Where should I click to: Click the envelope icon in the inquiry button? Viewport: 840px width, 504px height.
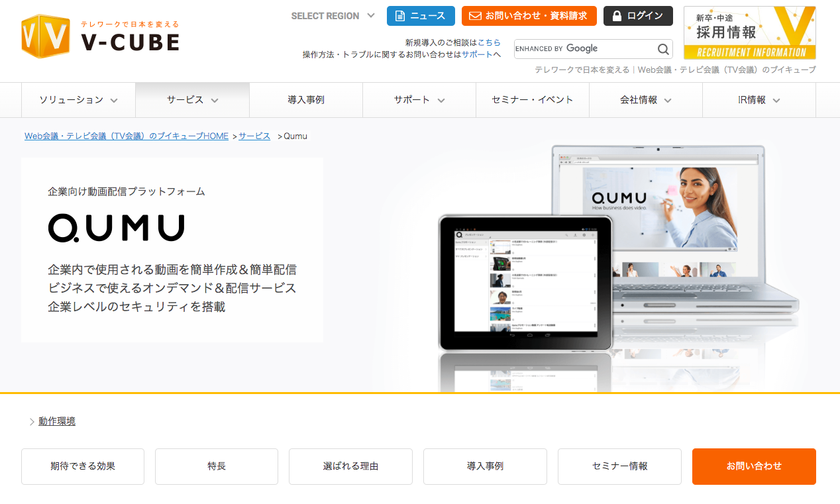click(x=475, y=16)
